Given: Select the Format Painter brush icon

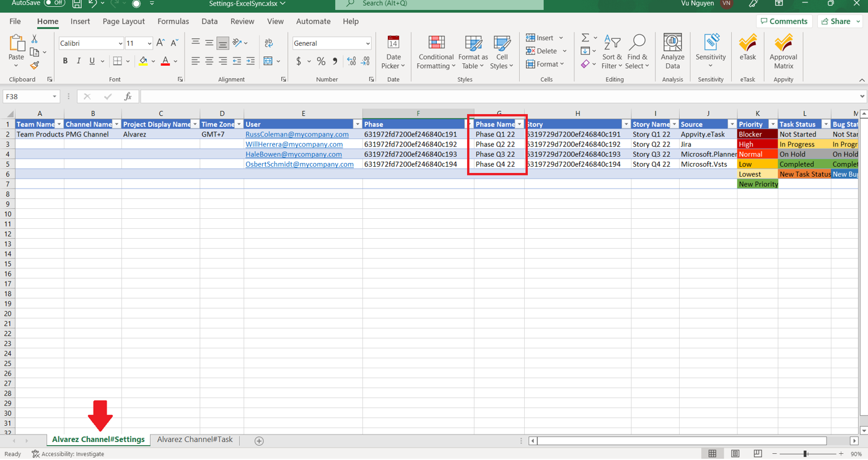Looking at the screenshot, I should (x=35, y=66).
